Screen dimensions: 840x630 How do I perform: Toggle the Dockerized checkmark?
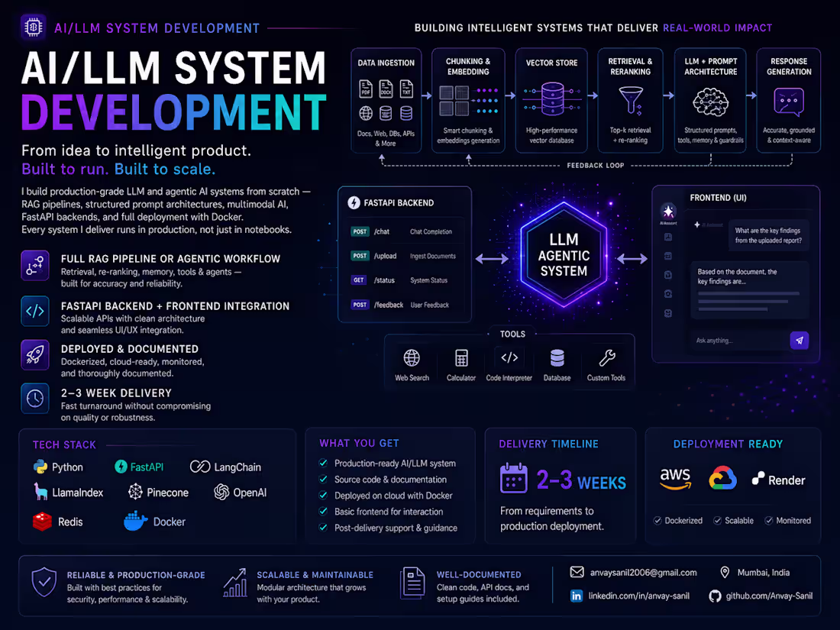(x=657, y=520)
